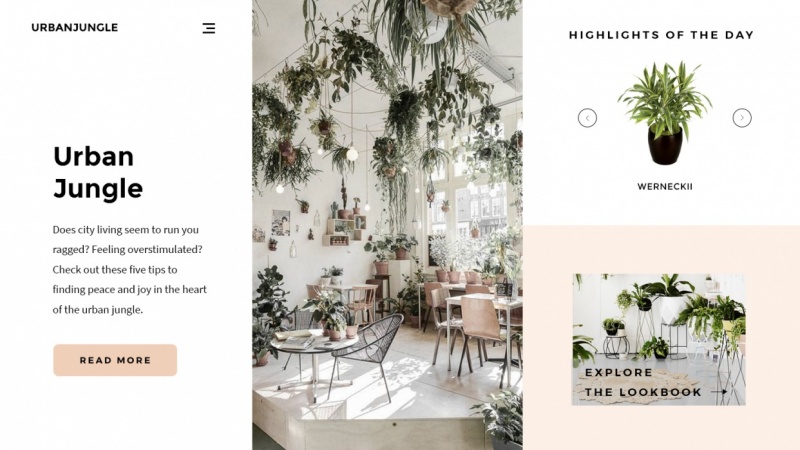
Task: Click the Urban Jungle headline
Action: click(98, 172)
